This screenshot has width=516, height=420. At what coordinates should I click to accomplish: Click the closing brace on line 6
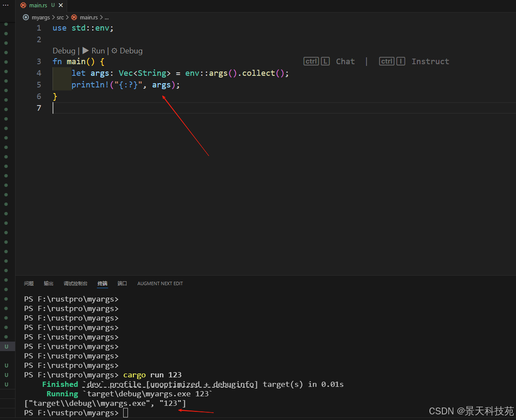pos(55,96)
